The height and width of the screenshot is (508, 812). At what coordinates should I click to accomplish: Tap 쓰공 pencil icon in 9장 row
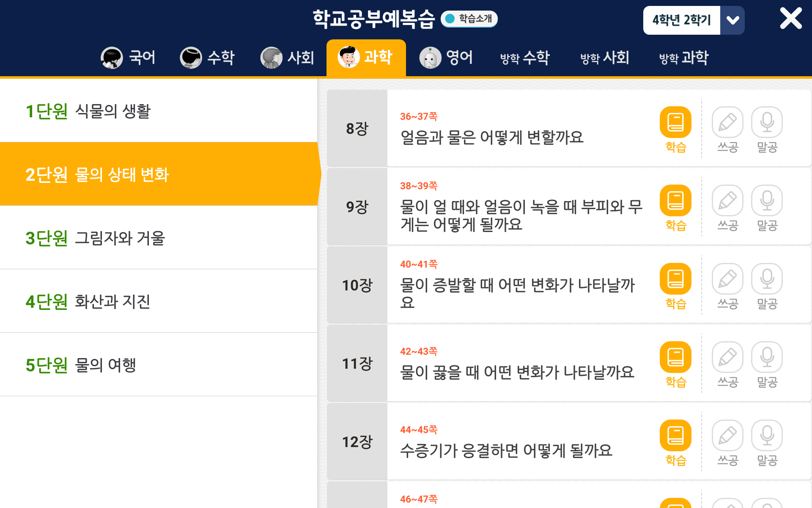pos(727,201)
